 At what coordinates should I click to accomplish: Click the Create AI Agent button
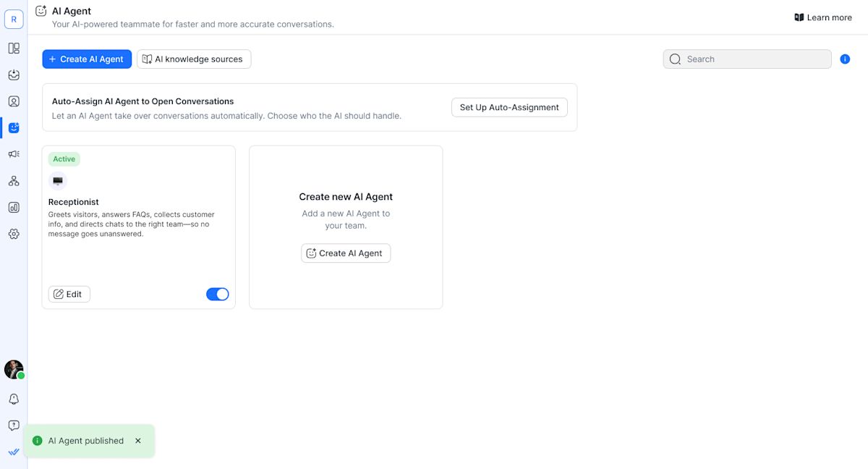point(87,59)
